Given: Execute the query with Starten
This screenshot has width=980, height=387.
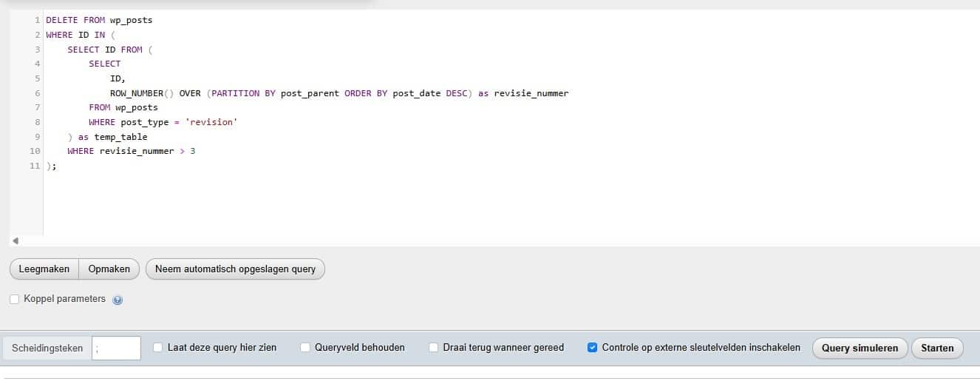Looking at the screenshot, I should point(937,348).
